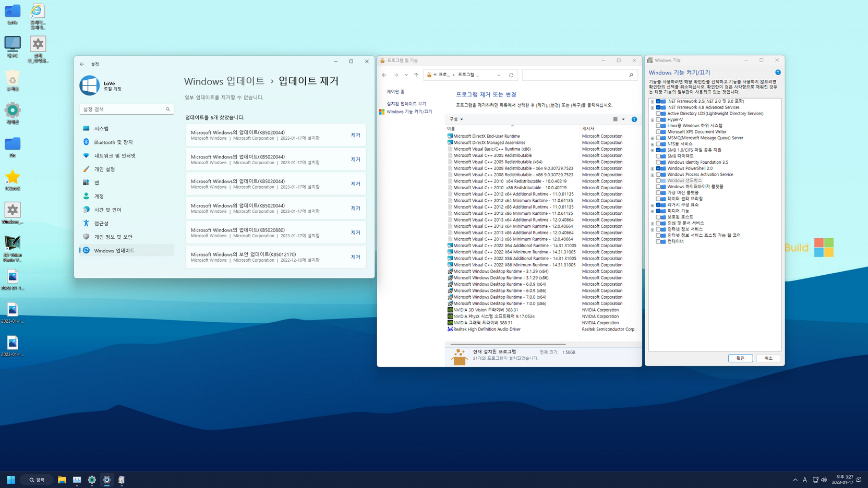Expand MSMQ Server tree node
Image resolution: width=868 pixels, height=488 pixels.
pos(653,138)
